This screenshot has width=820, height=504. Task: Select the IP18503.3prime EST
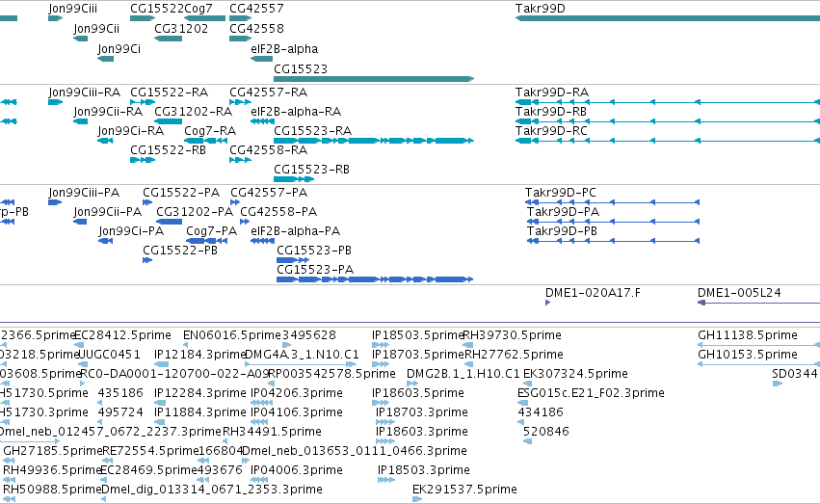[x=386, y=480]
